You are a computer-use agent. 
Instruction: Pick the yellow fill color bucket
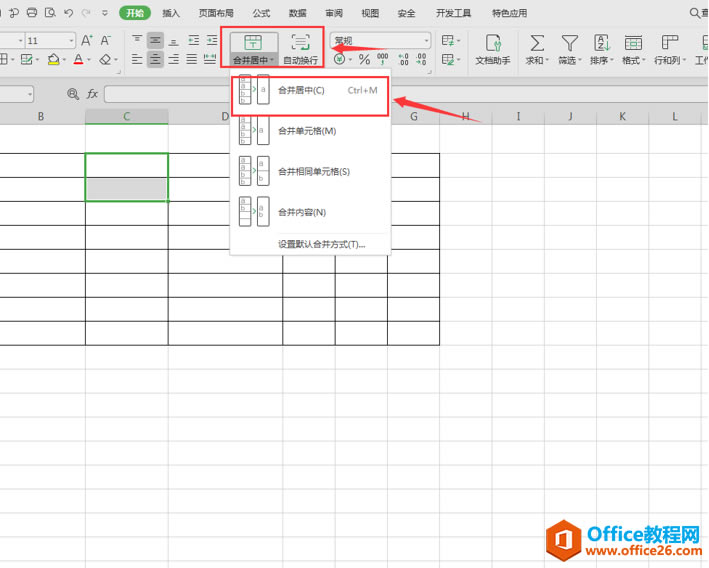click(x=53, y=59)
